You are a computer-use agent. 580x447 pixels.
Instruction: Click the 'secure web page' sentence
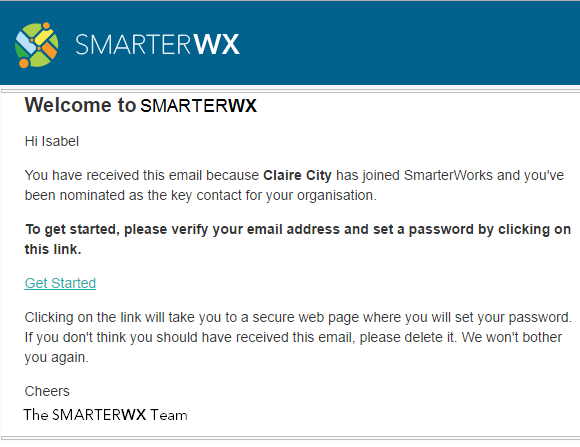click(298, 317)
